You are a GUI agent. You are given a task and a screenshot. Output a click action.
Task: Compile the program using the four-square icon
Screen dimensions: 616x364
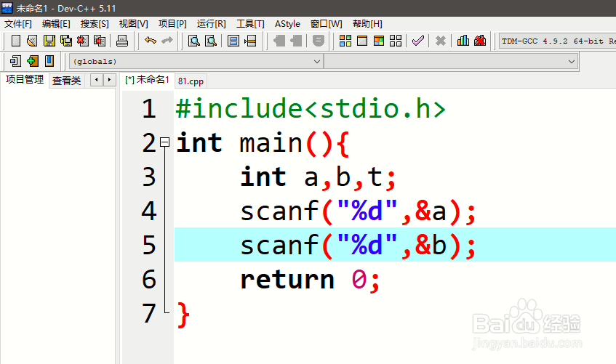(345, 41)
